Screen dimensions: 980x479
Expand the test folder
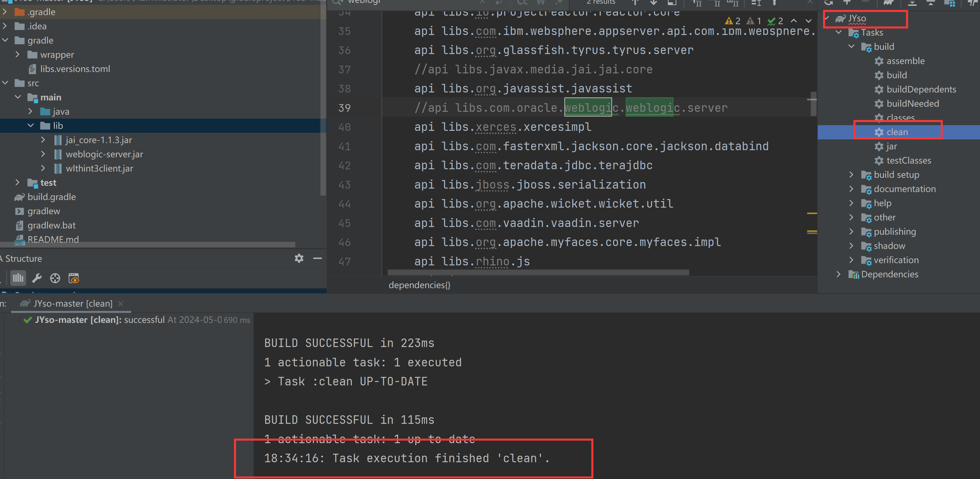18,183
